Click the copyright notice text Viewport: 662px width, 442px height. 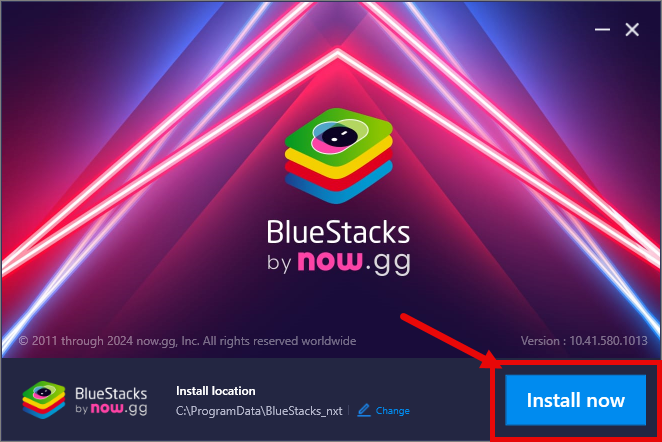click(x=187, y=341)
